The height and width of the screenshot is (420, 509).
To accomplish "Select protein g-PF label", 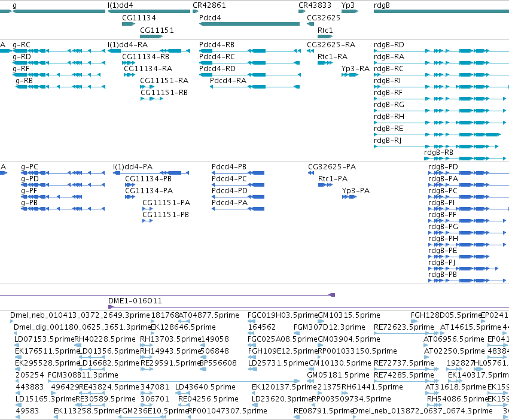I will pyautogui.click(x=29, y=191).
